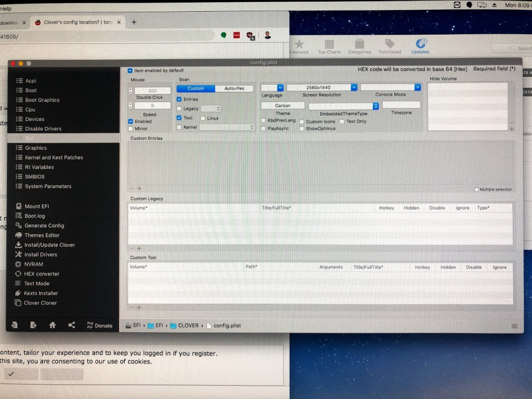Switch to Text Mode
Viewport: 532px width, 399px height.
(x=32, y=284)
